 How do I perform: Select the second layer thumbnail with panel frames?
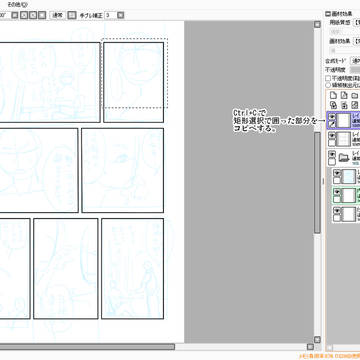coord(344,139)
